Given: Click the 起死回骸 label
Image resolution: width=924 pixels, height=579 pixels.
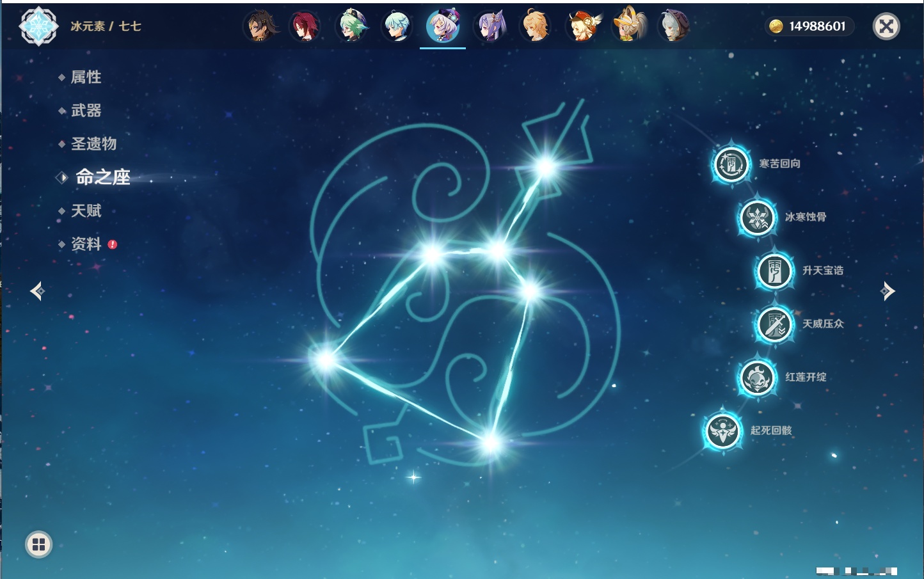Looking at the screenshot, I should tap(771, 431).
